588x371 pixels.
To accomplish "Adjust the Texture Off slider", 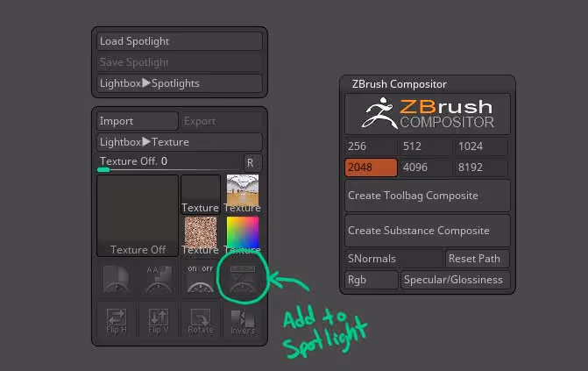I will click(x=169, y=163).
